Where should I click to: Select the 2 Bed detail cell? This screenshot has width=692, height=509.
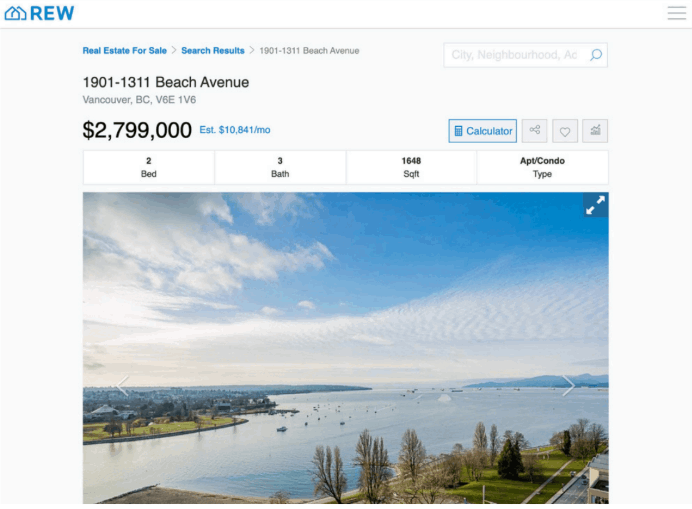(148, 167)
